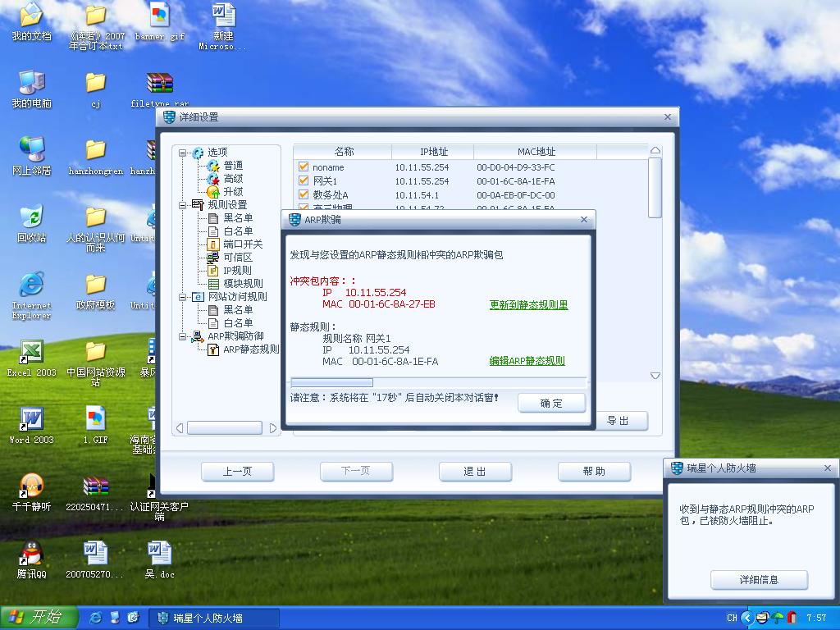The width and height of the screenshot is (840, 630).
Task: Sort by MAC地址 column header
Action: click(535, 152)
